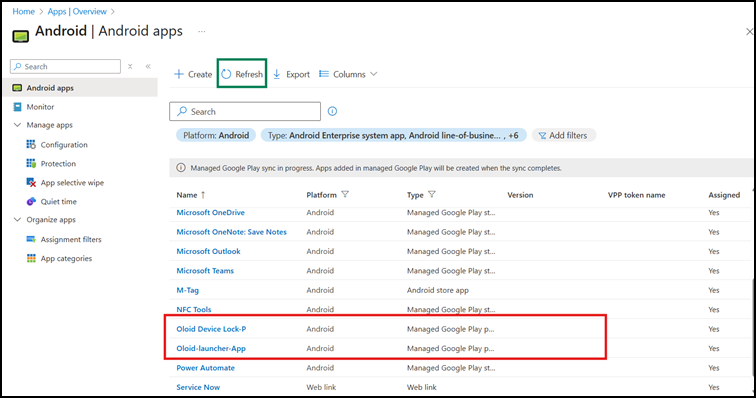Click the Create plus icon
Image resolution: width=756 pixels, height=398 pixels.
coord(179,74)
